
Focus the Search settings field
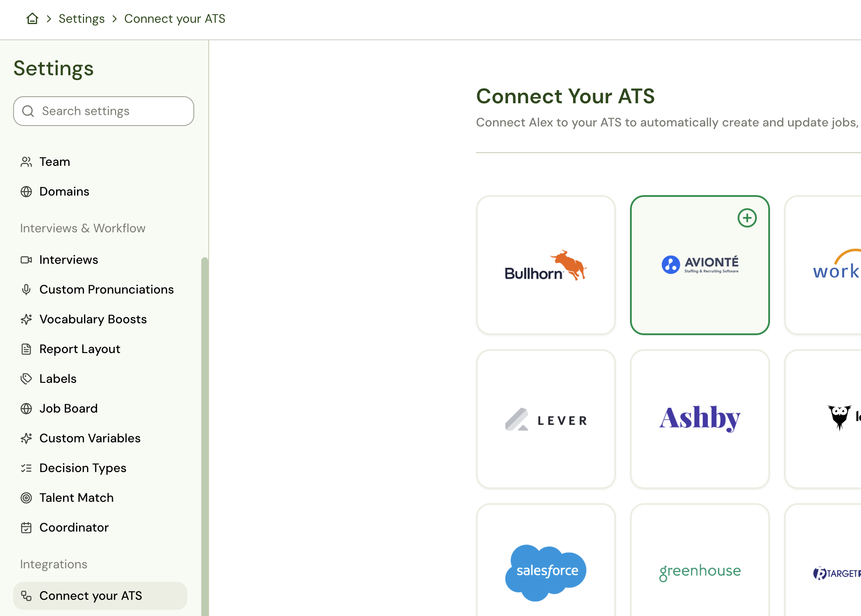104,111
